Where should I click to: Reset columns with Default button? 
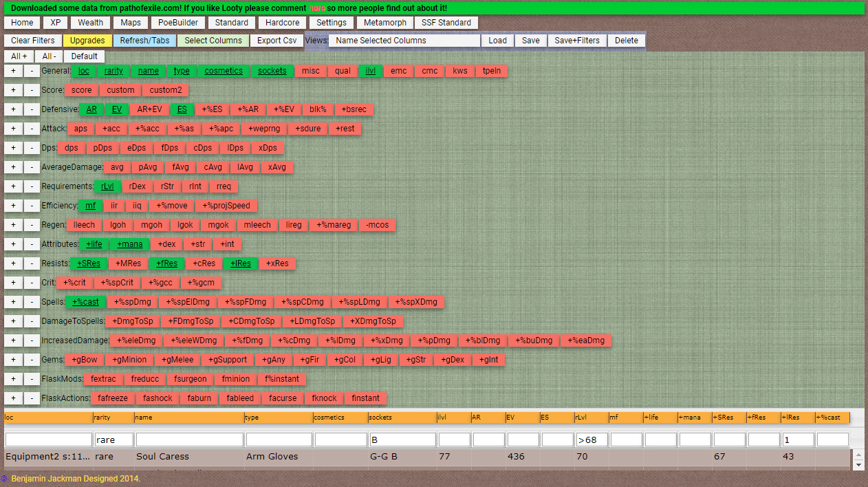(85, 56)
